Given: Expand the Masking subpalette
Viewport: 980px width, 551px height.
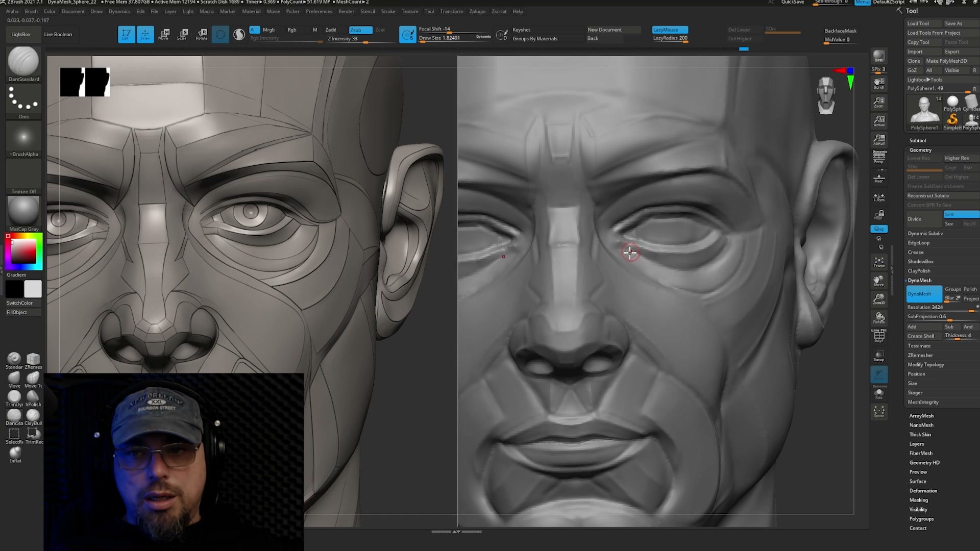Looking at the screenshot, I should point(918,500).
